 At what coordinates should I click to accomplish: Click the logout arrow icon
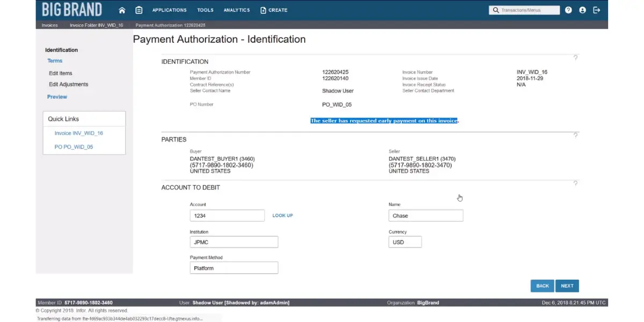596,10
